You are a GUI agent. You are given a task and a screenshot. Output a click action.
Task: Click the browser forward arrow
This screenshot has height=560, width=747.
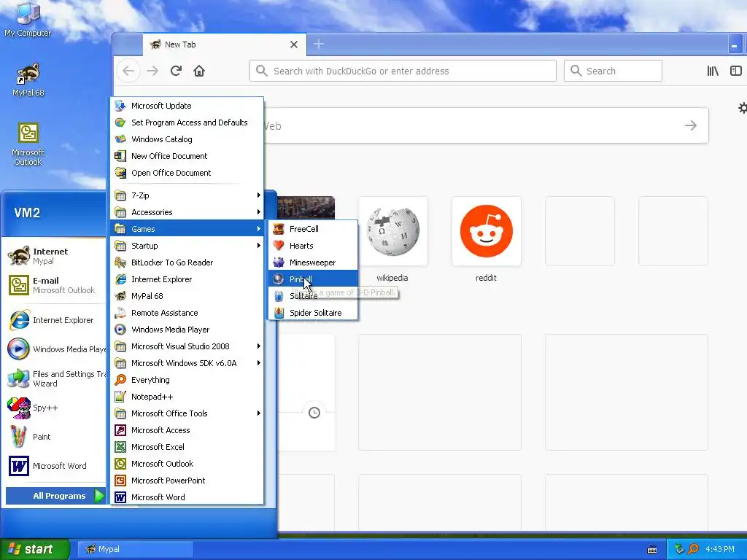coord(152,71)
